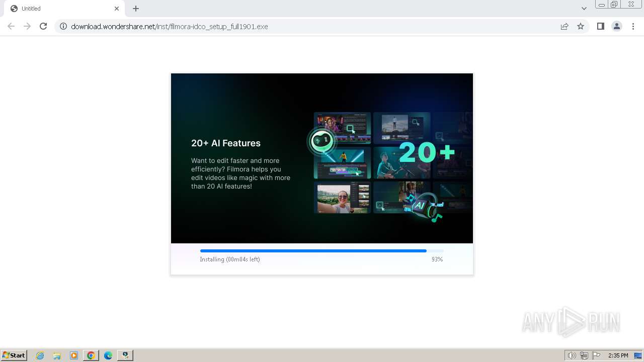Click the browser forward arrow
This screenshot has height=362, width=644.
pyautogui.click(x=27, y=26)
